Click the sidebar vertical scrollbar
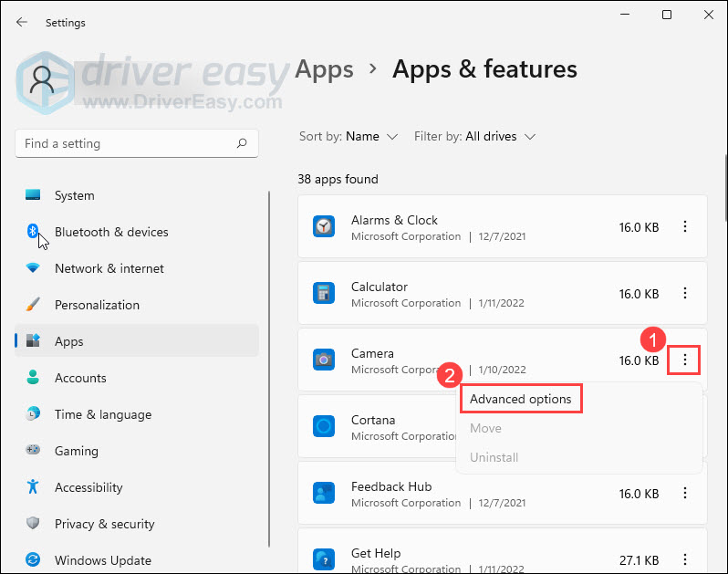728x574 pixels. point(269,365)
